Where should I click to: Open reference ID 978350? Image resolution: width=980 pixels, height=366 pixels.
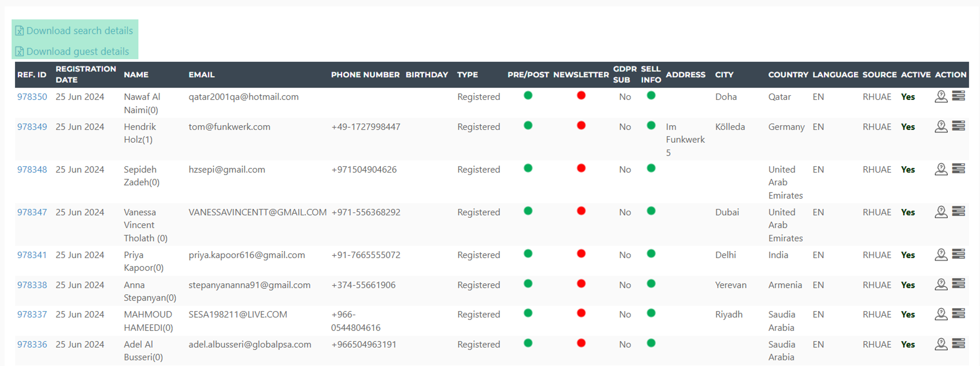coord(32,97)
